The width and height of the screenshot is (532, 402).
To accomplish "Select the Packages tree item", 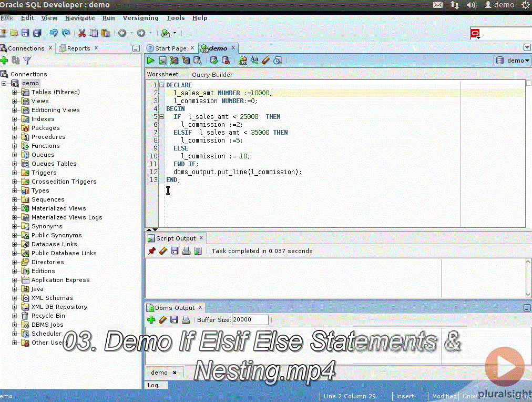I will point(45,128).
